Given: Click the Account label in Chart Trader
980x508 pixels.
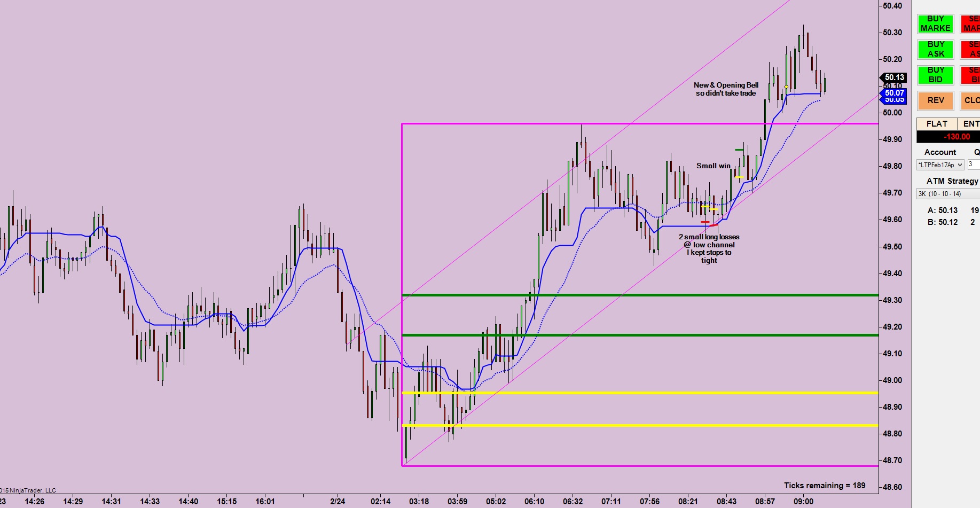Looking at the screenshot, I should point(940,152).
